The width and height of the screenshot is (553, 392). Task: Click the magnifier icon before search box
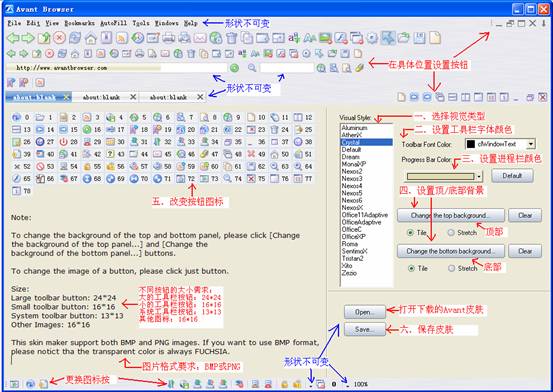click(252, 68)
